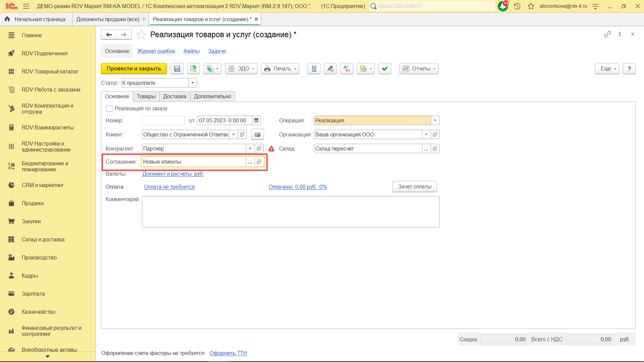Open the history clock icon in title bar

coord(517,6)
